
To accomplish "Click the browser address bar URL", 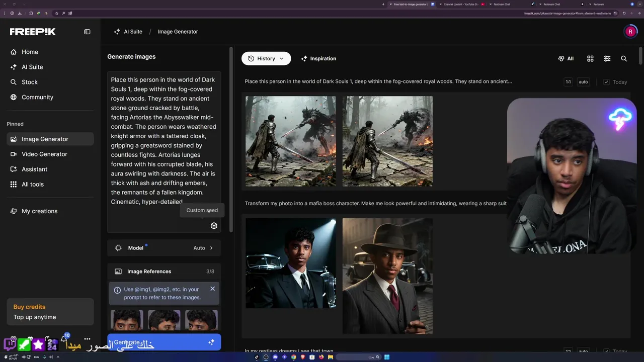I will (568, 13).
